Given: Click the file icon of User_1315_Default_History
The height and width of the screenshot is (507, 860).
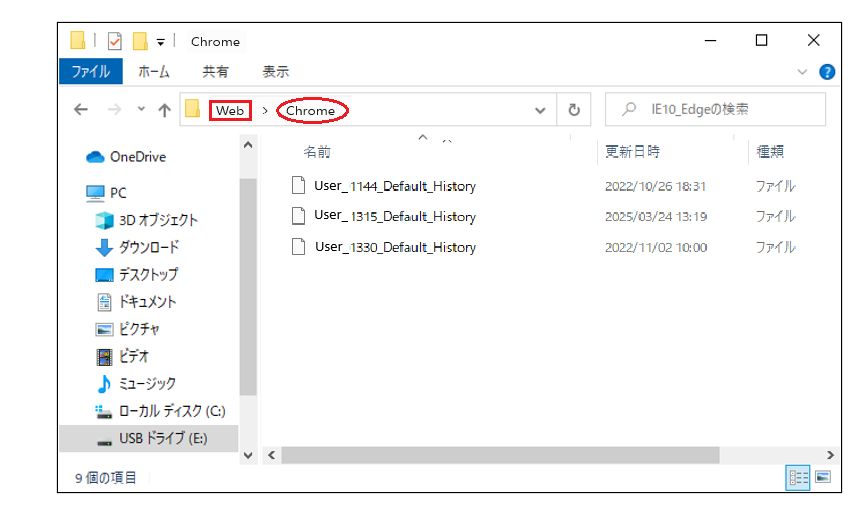Looking at the screenshot, I should [298, 216].
